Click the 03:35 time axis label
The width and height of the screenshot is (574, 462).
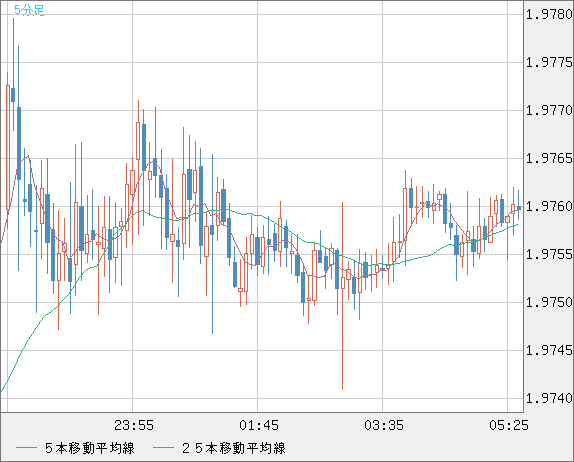point(384,425)
